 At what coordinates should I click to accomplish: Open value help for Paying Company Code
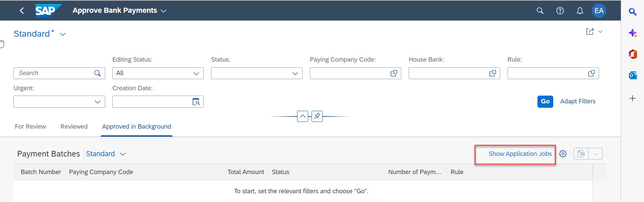click(394, 73)
